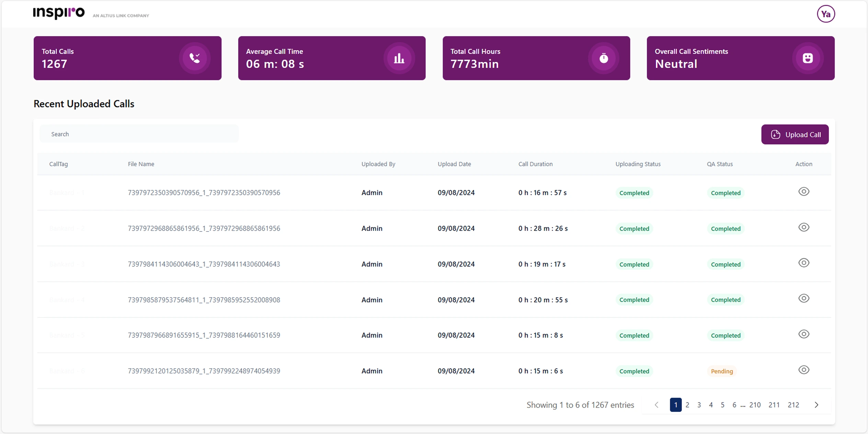This screenshot has height=434, width=868.
Task: Jump to last page 212
Action: (793, 405)
